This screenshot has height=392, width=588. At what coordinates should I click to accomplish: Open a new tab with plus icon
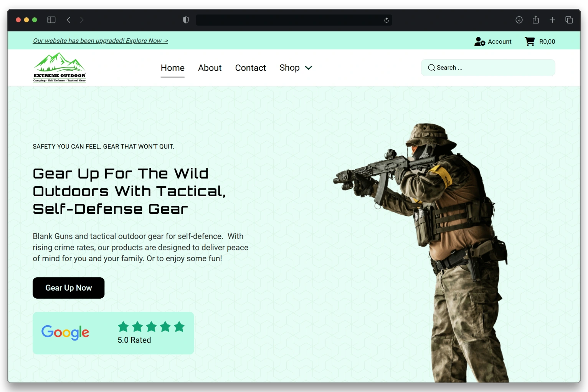(552, 20)
